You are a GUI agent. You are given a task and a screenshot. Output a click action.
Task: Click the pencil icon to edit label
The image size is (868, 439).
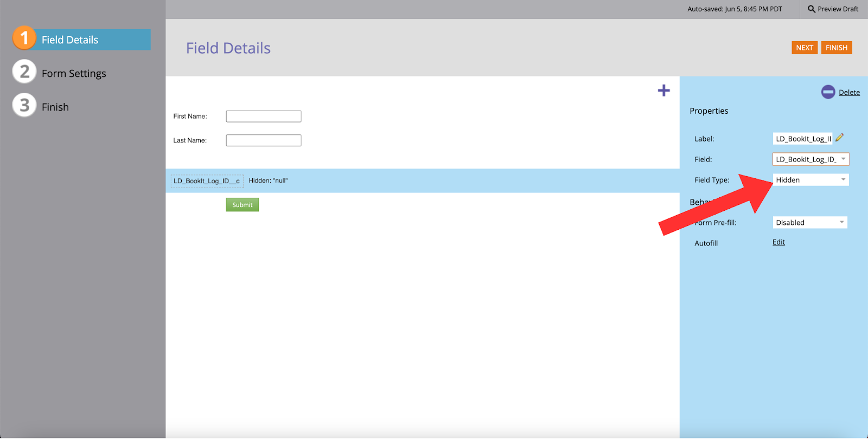click(840, 138)
